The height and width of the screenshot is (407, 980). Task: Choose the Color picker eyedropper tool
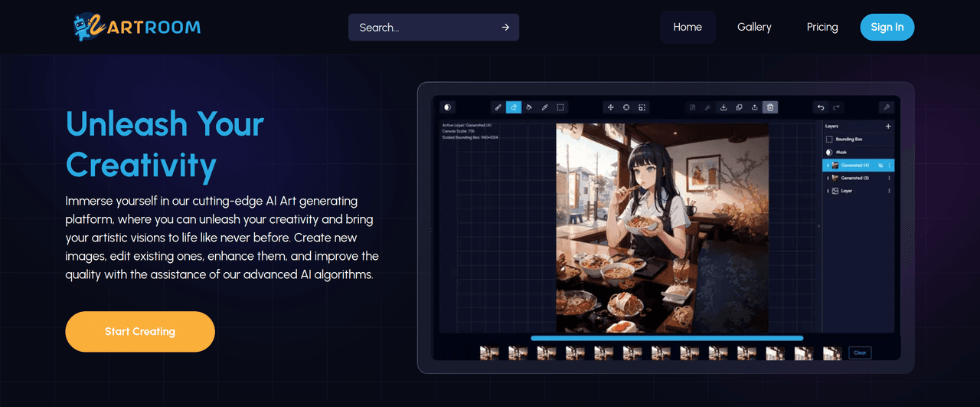click(545, 107)
